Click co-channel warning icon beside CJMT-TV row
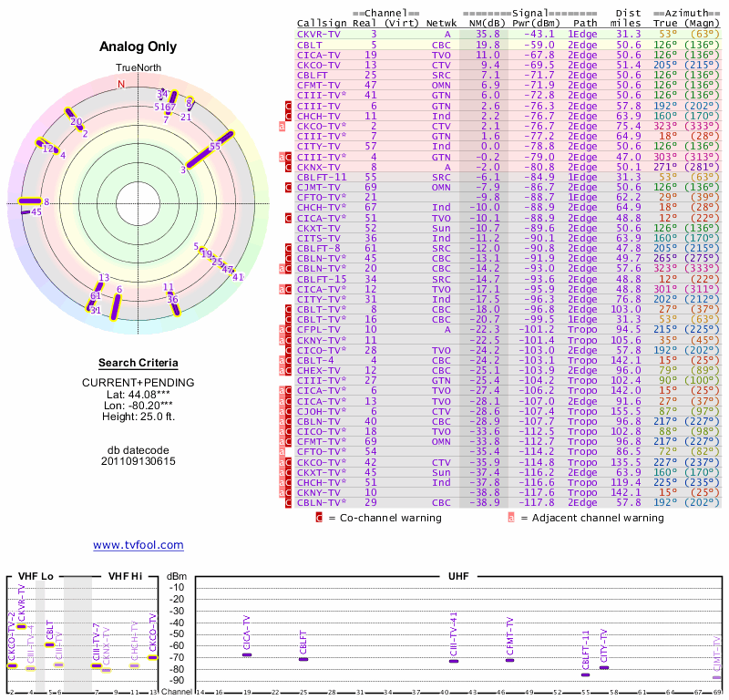Image resolution: width=729 pixels, height=700 pixels. click(x=288, y=188)
